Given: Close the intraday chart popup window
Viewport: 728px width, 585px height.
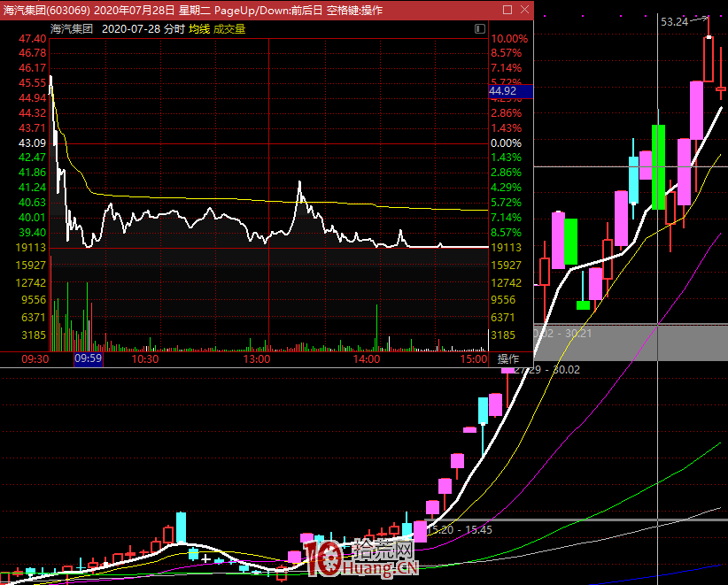Looking at the screenshot, I should [523, 10].
